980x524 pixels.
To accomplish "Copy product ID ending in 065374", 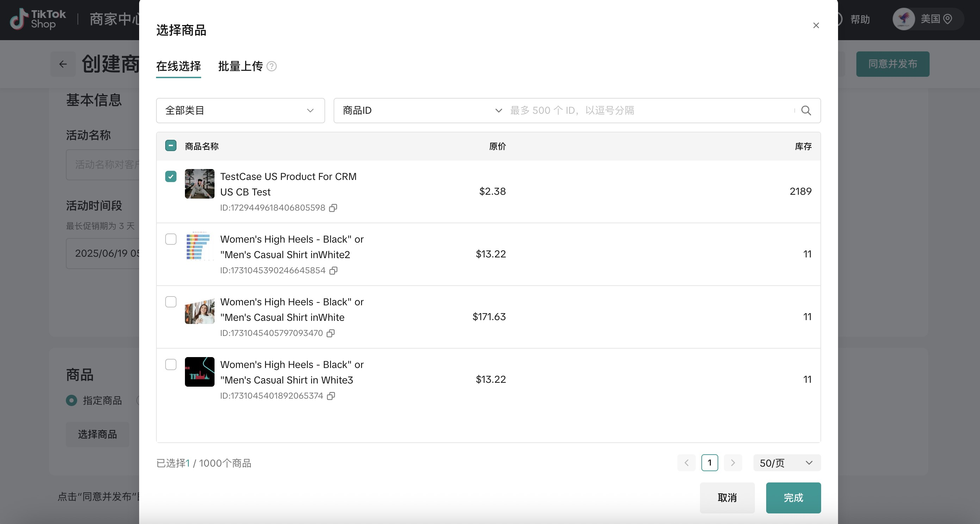I will pyautogui.click(x=331, y=396).
